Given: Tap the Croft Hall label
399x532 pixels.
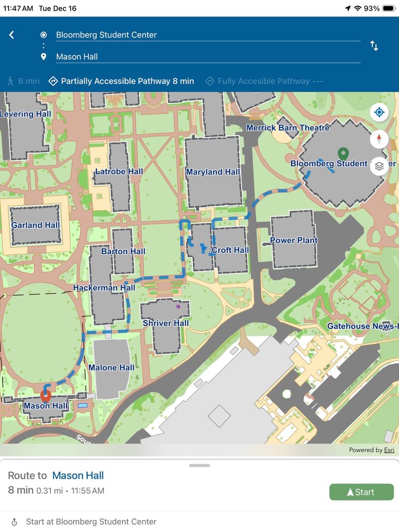Looking at the screenshot, I should [x=230, y=250].
